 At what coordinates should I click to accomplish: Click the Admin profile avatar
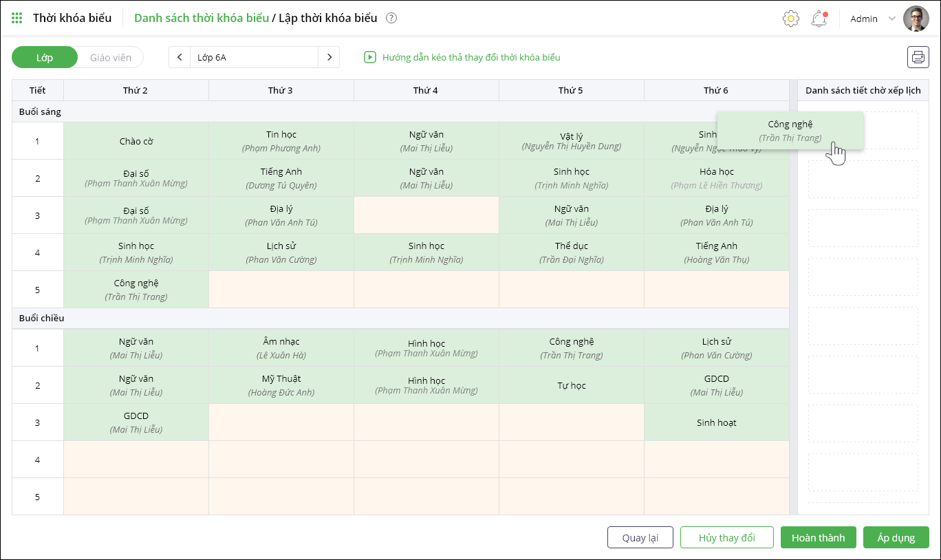(916, 19)
